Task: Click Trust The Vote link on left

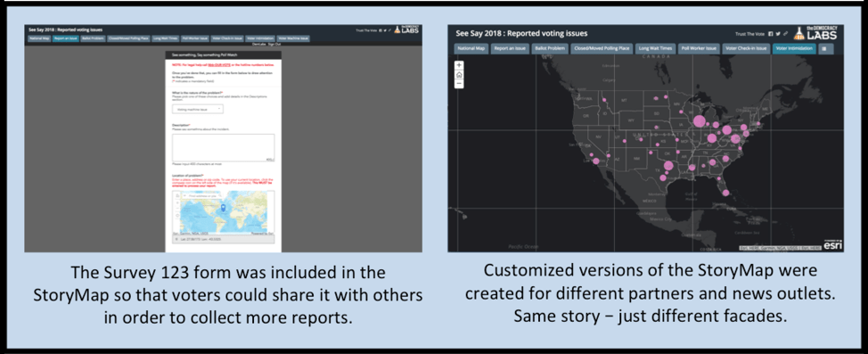Action: [x=366, y=30]
